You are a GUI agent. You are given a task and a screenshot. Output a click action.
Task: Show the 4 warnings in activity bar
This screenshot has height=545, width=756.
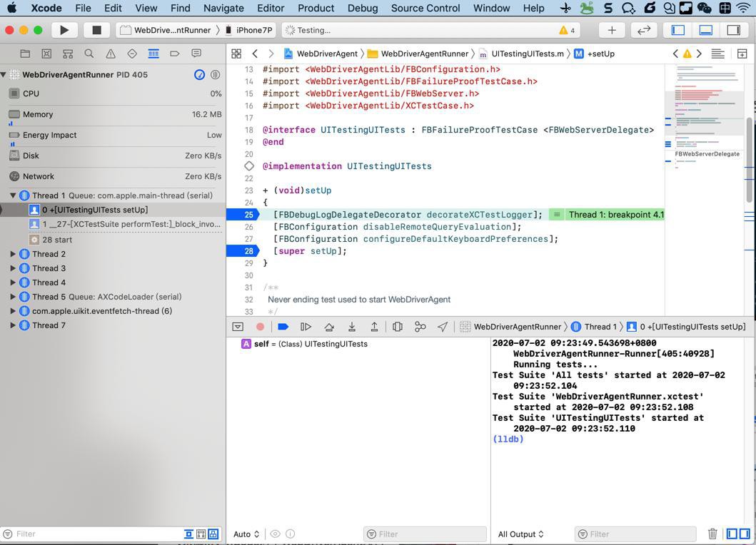click(567, 31)
